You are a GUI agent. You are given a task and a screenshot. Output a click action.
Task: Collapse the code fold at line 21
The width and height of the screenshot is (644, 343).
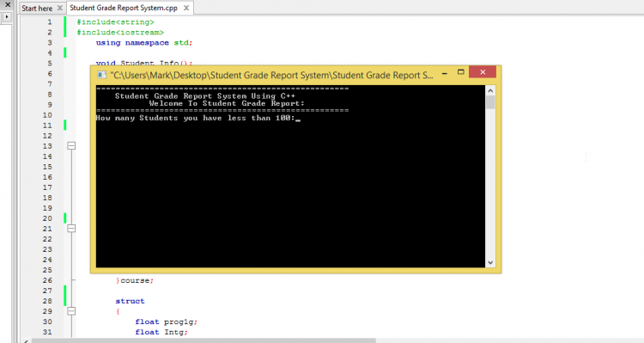pos(71,229)
